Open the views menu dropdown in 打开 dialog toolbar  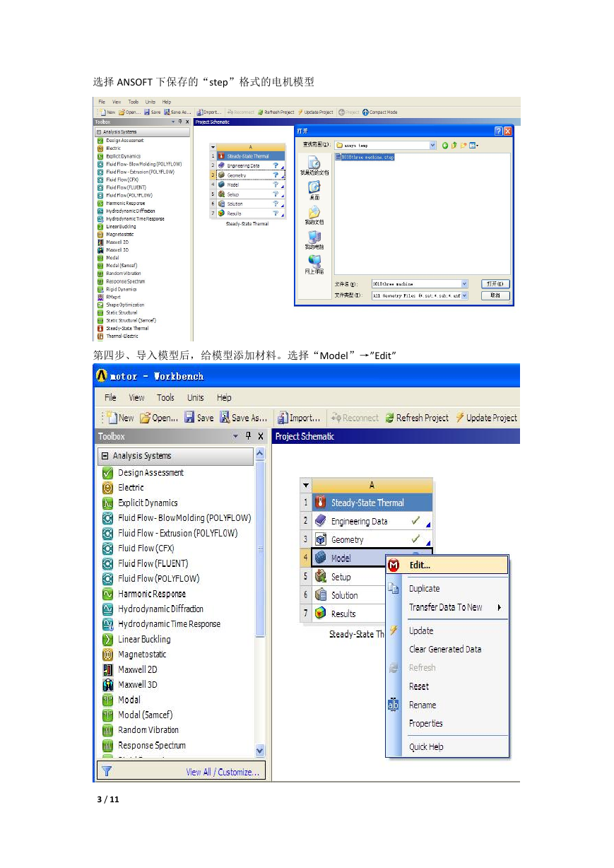476,146
